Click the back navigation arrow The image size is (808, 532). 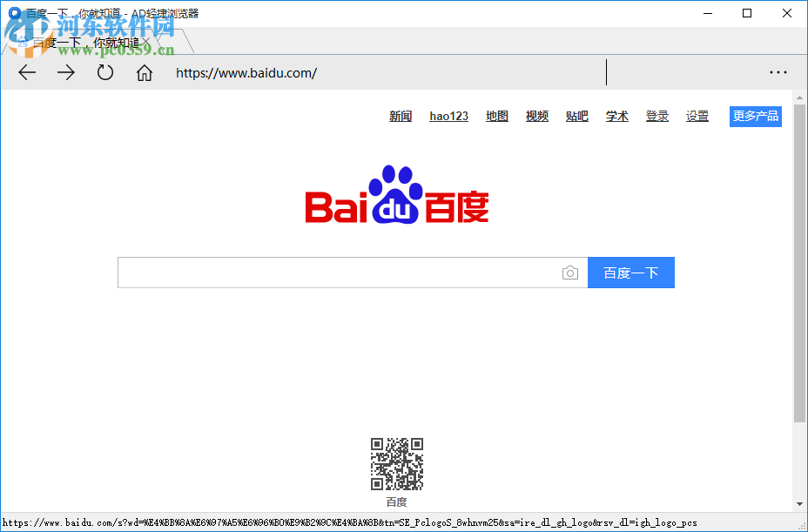[x=26, y=72]
